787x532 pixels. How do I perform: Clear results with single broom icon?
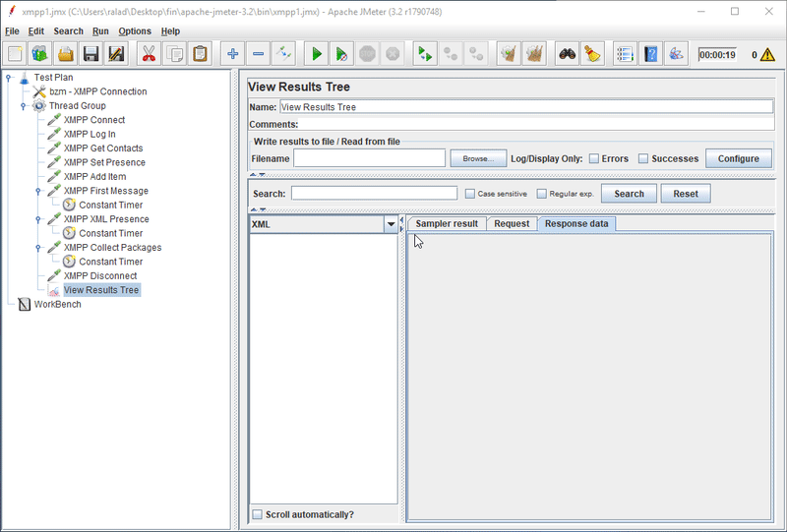(509, 54)
